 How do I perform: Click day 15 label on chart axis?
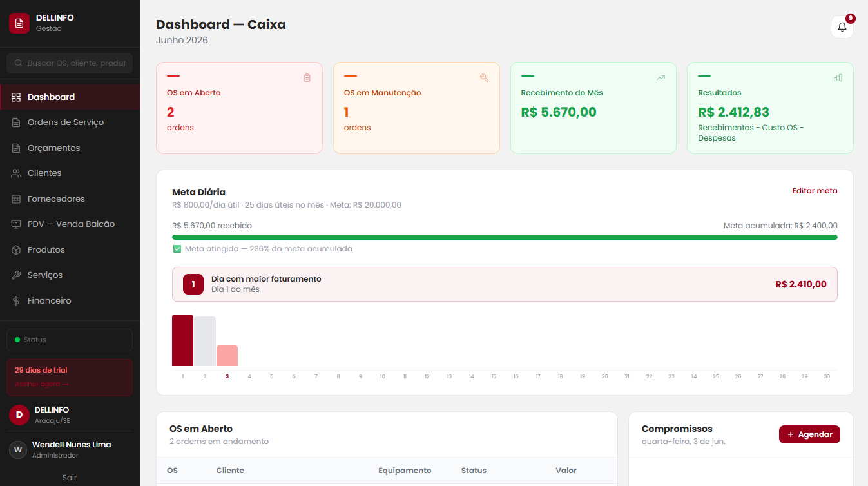tap(494, 376)
